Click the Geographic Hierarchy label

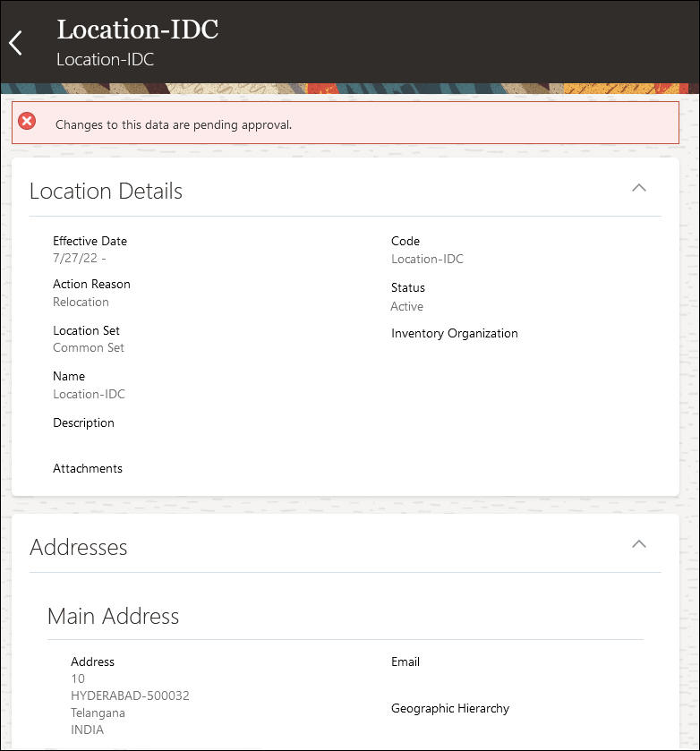[x=450, y=708]
